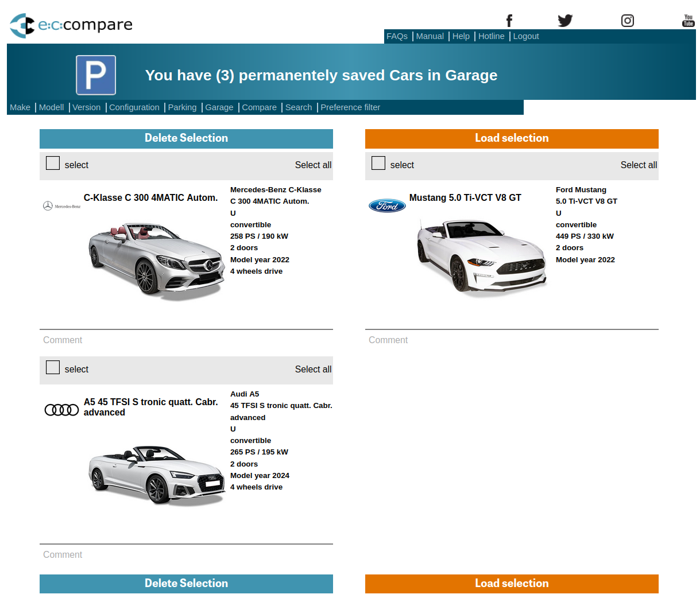Open the Garage menu item
Screen dimensions: 700x602
(x=219, y=107)
